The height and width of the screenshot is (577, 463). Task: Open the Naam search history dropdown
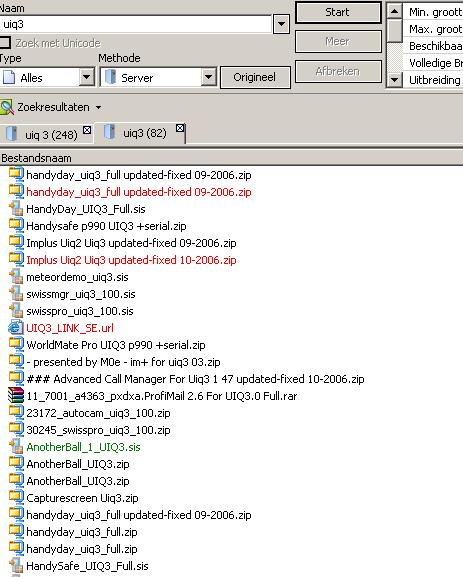281,24
